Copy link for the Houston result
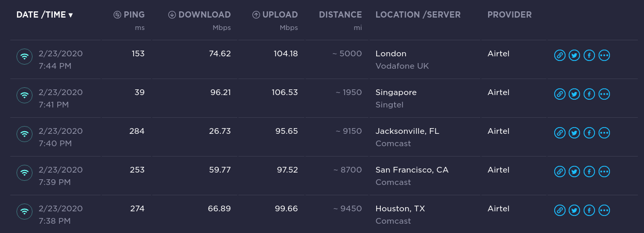The width and height of the screenshot is (644, 233). pos(559,210)
